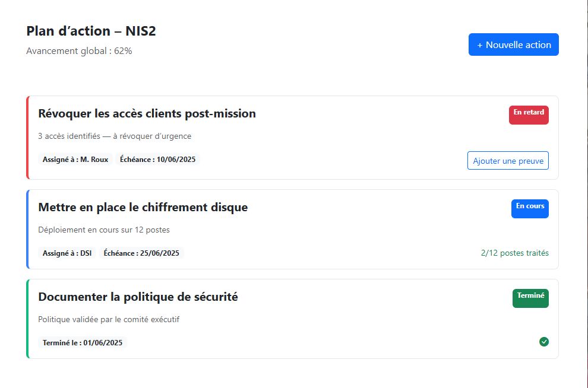
Task: Click the 'Terminé' status badge
Action: pyautogui.click(x=530, y=298)
